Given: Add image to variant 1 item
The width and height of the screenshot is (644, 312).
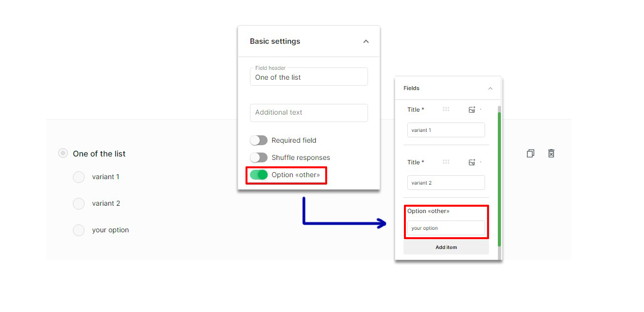Looking at the screenshot, I should [x=472, y=110].
